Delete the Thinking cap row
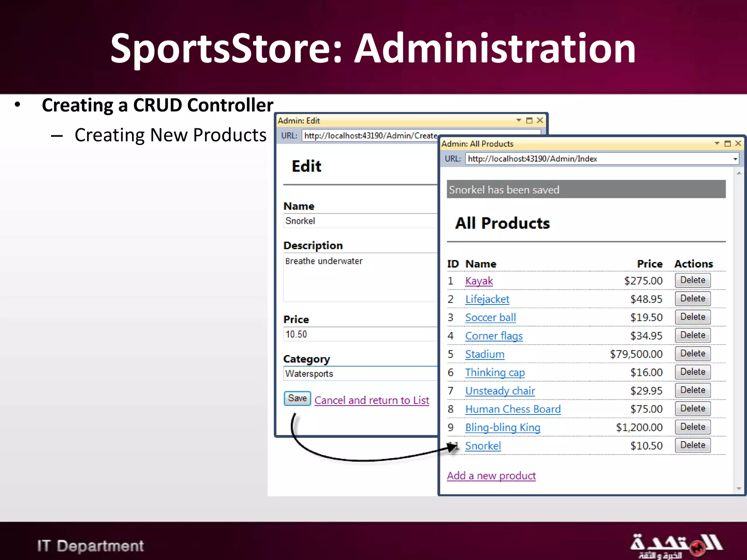Screen dimensions: 747x560 [693, 372]
